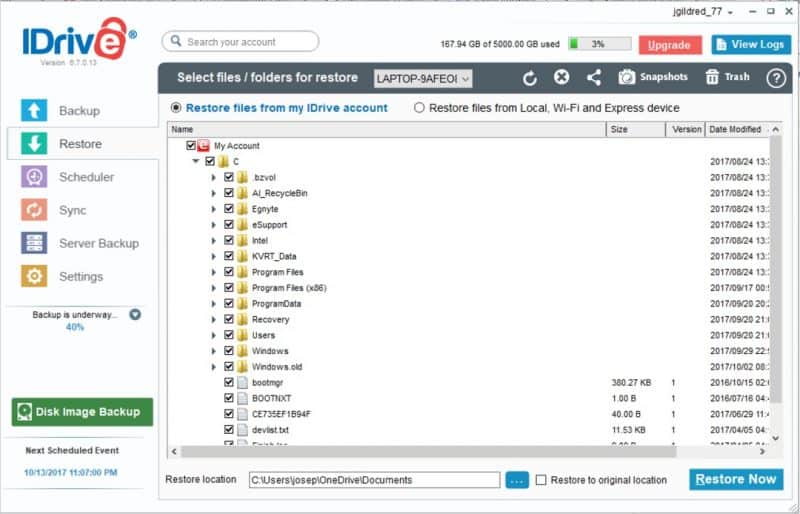Viewport: 800px width, 514px height.
Task: Uncheck the AI_RecycleBin checkbox
Action: click(229, 193)
